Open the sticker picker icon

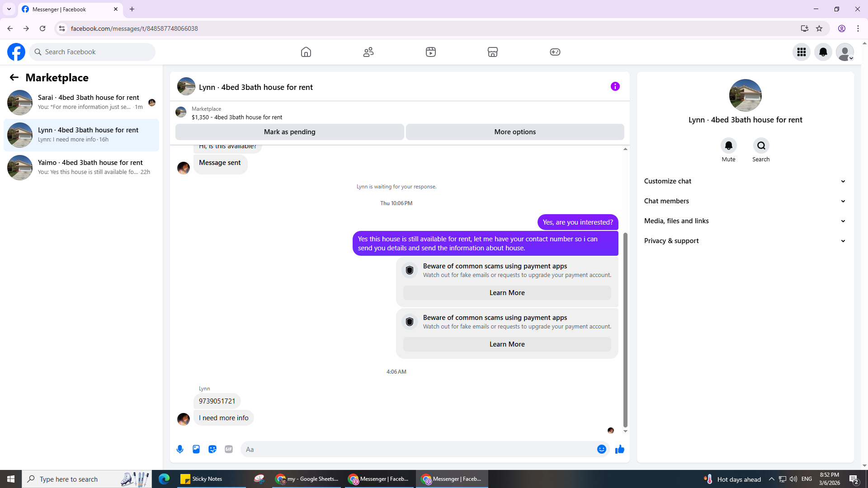pos(212,449)
